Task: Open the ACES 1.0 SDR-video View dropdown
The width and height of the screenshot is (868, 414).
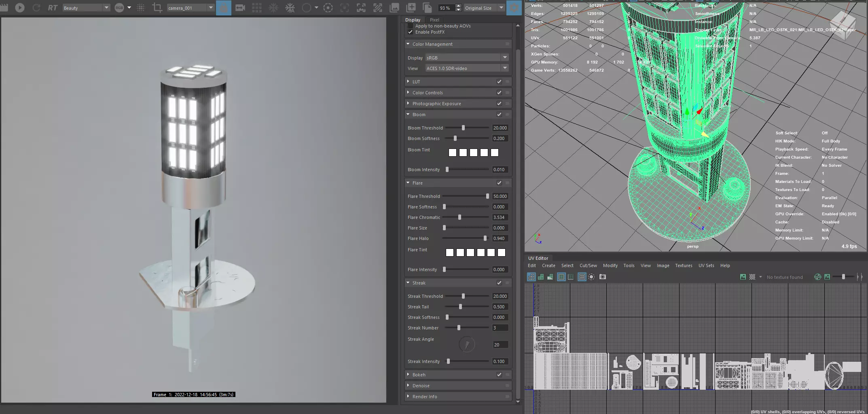Action: point(467,68)
